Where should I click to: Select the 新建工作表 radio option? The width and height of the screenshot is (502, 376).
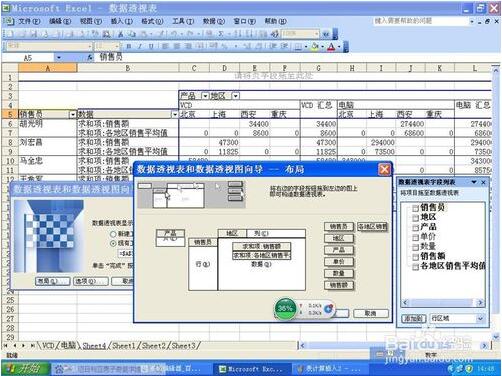[x=113, y=234]
